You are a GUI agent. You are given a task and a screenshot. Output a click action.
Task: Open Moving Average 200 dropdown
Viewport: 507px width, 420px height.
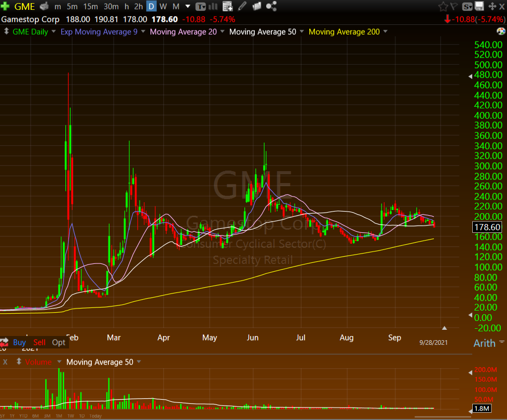[x=385, y=31]
